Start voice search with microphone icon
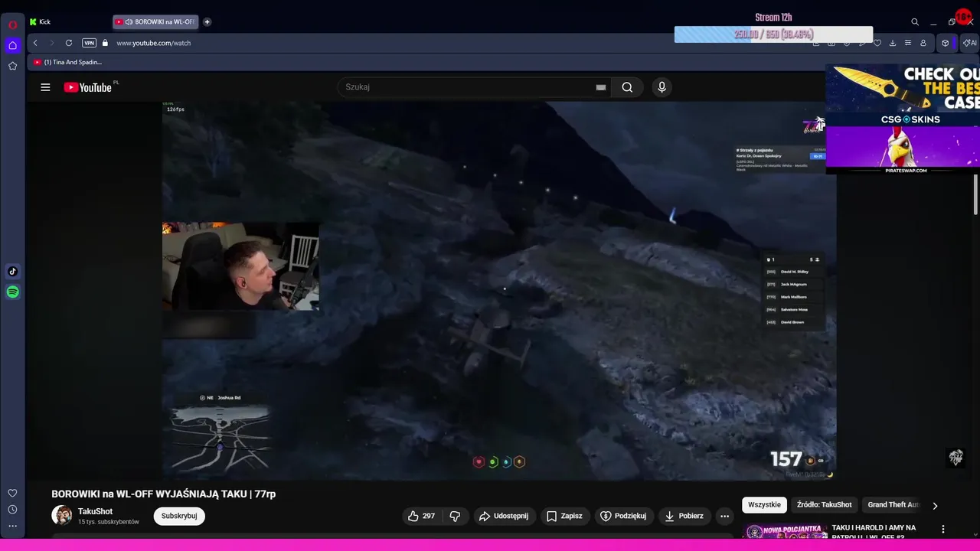 662,87
